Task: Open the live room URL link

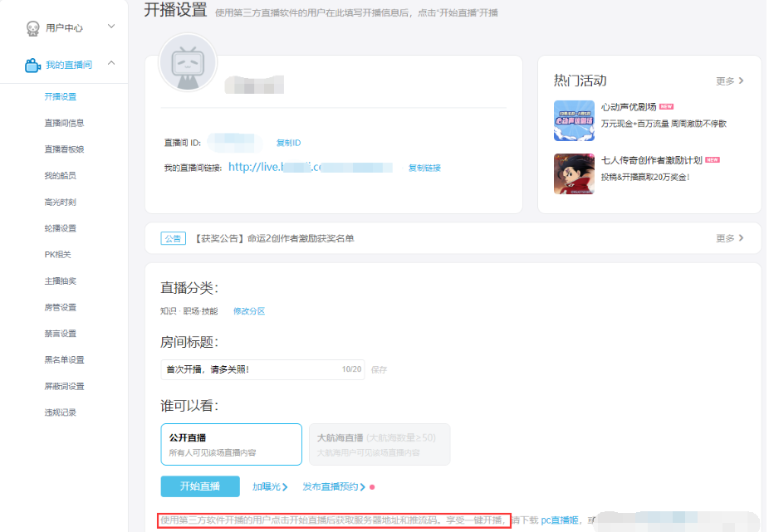Action: coord(310,167)
